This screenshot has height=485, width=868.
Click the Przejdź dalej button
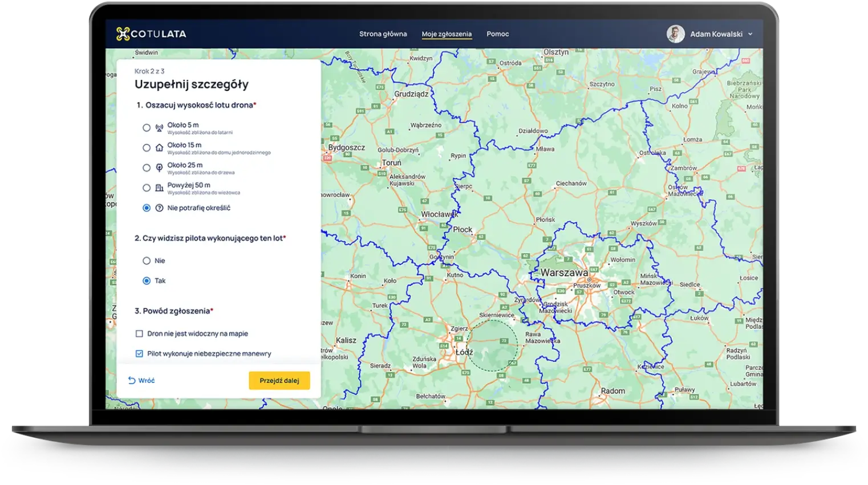[279, 380]
